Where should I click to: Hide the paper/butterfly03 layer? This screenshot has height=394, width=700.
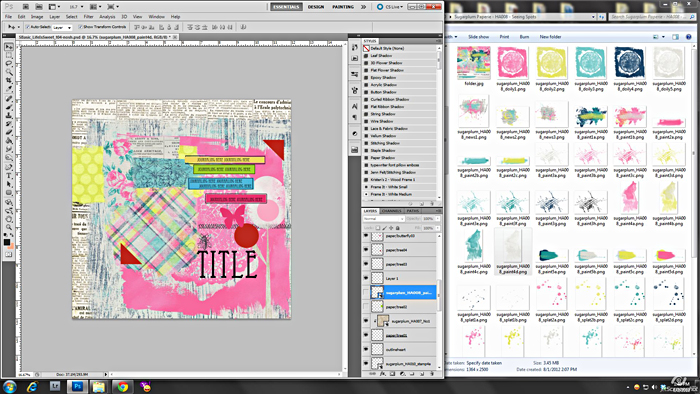(366, 236)
